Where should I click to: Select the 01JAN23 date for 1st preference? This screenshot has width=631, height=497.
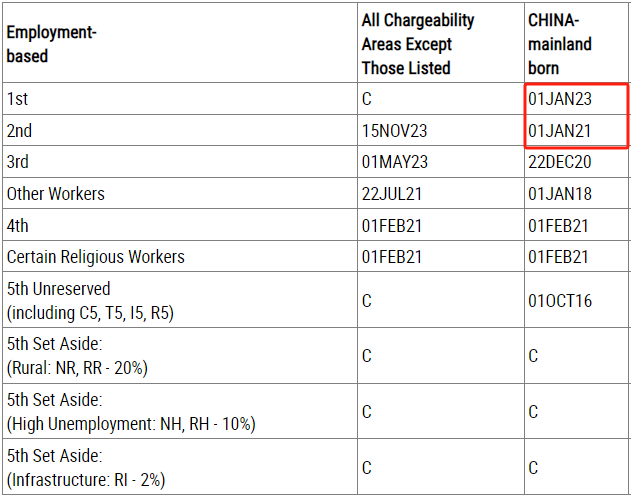tap(560, 99)
